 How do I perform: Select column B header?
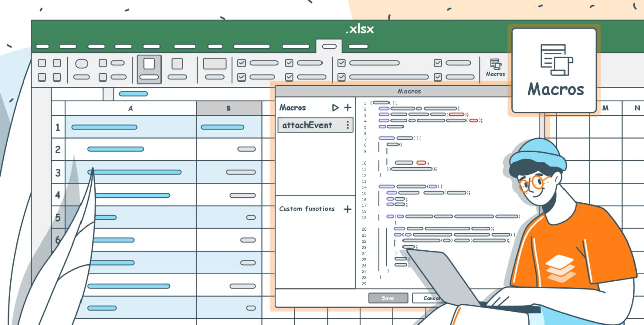229,108
